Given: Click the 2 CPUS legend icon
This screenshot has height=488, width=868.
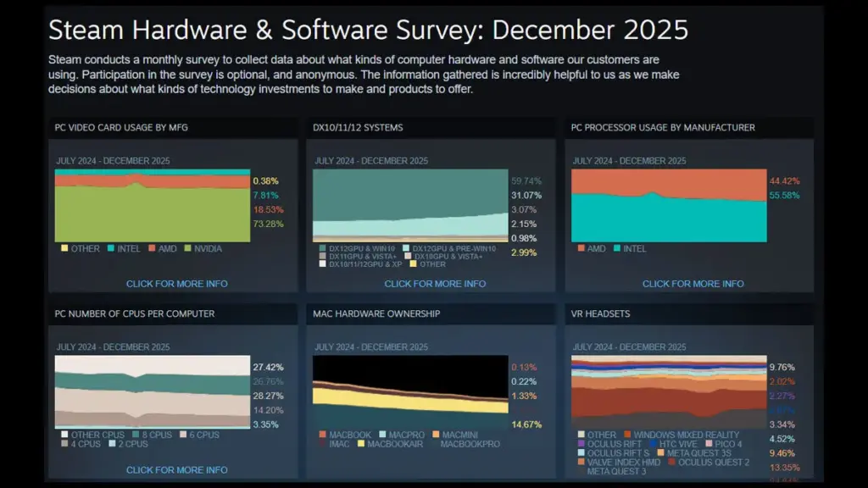Looking at the screenshot, I should (112, 444).
